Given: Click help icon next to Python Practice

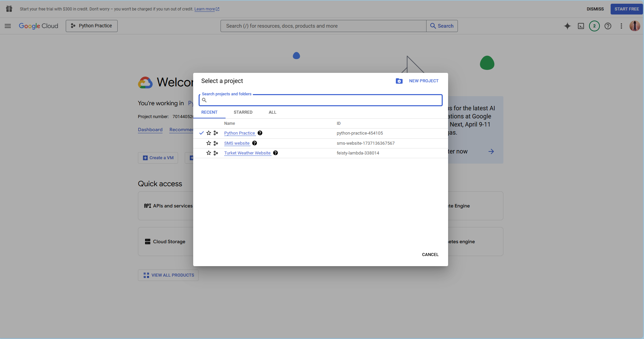Looking at the screenshot, I should (260, 133).
